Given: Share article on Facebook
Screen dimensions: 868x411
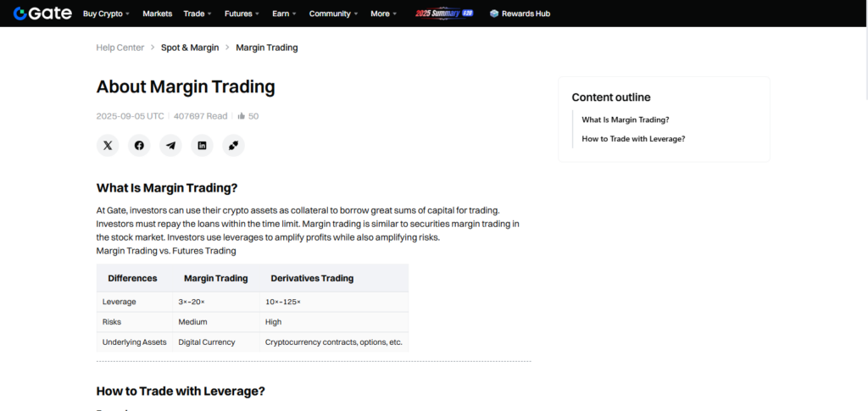Looking at the screenshot, I should click(139, 146).
